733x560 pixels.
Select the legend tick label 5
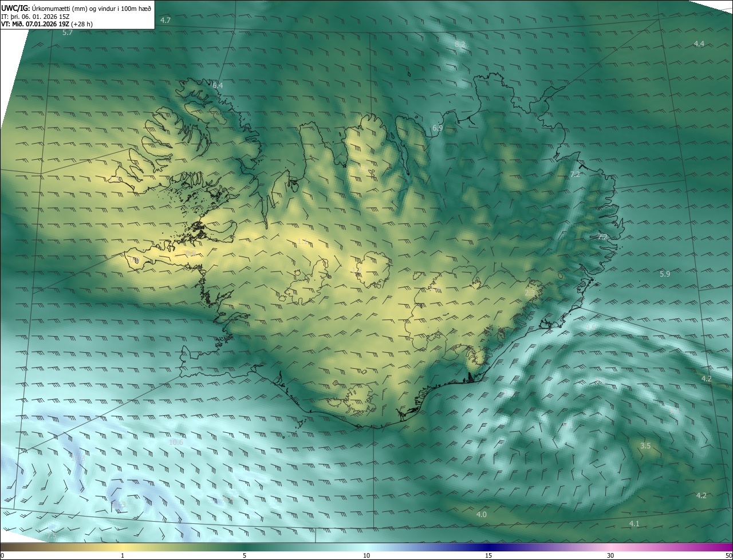pos(245,555)
